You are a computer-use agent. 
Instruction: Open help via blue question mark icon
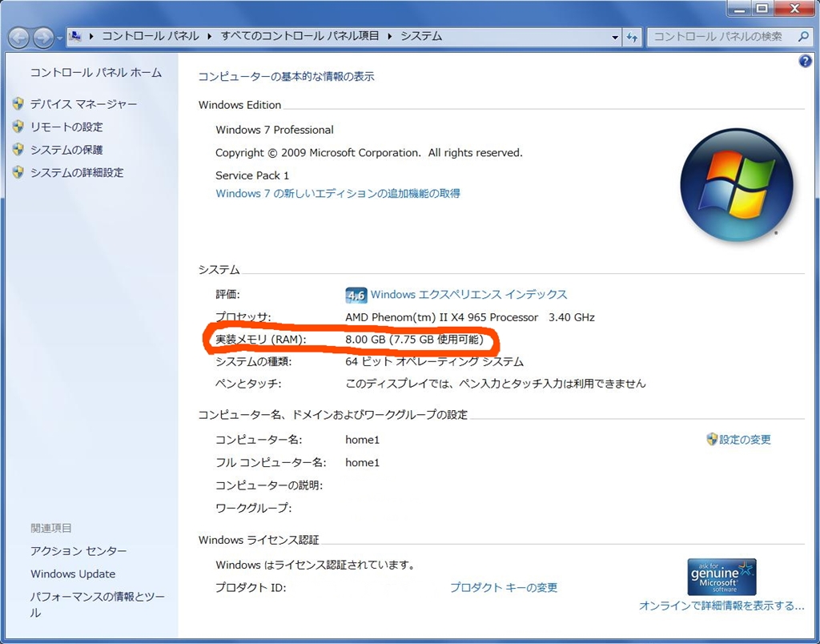(805, 61)
